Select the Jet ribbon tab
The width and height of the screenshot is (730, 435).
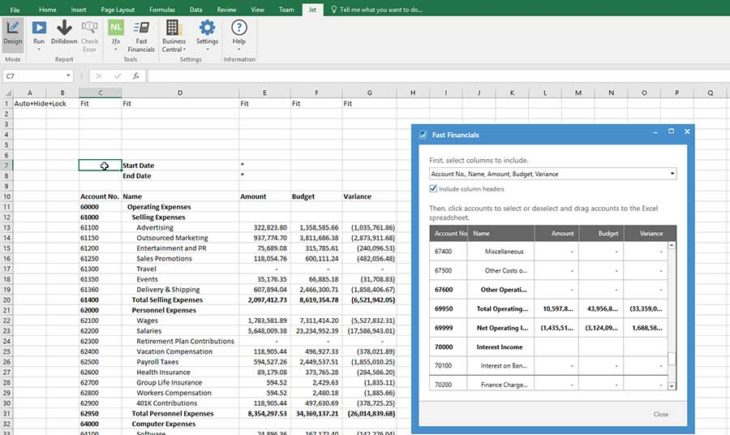click(312, 9)
